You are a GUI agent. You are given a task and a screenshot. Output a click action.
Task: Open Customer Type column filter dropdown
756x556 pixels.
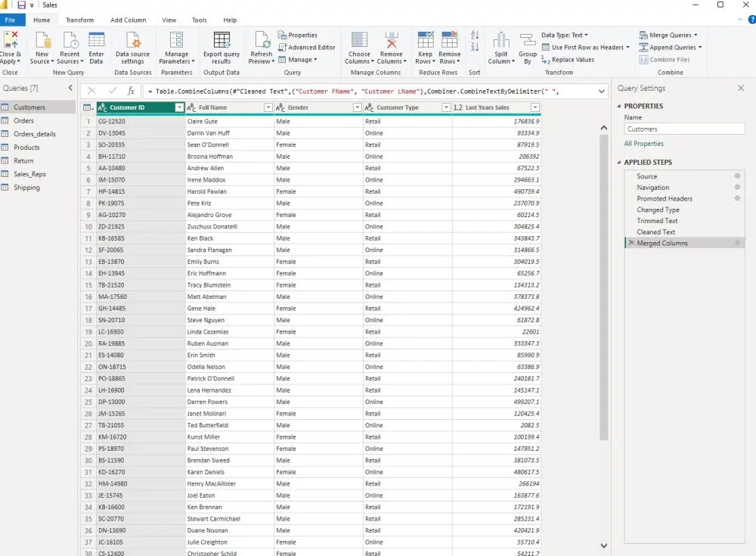[446, 107]
